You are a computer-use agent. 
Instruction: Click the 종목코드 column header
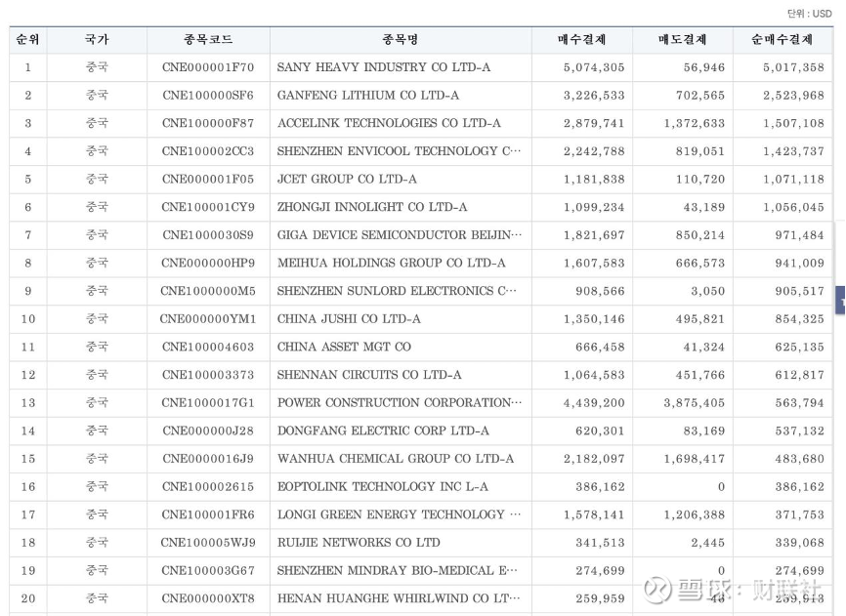(x=208, y=39)
